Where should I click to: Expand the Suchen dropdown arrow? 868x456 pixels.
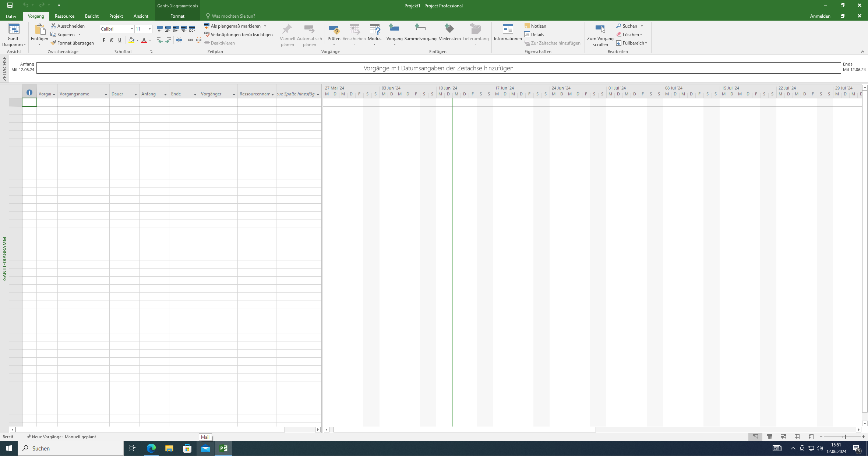[x=642, y=26]
